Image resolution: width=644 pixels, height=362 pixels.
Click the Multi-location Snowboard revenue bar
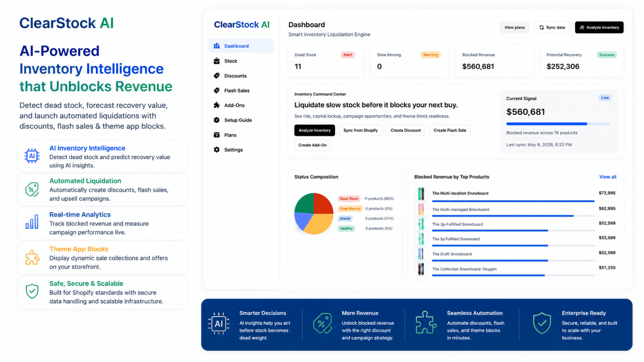(x=513, y=201)
